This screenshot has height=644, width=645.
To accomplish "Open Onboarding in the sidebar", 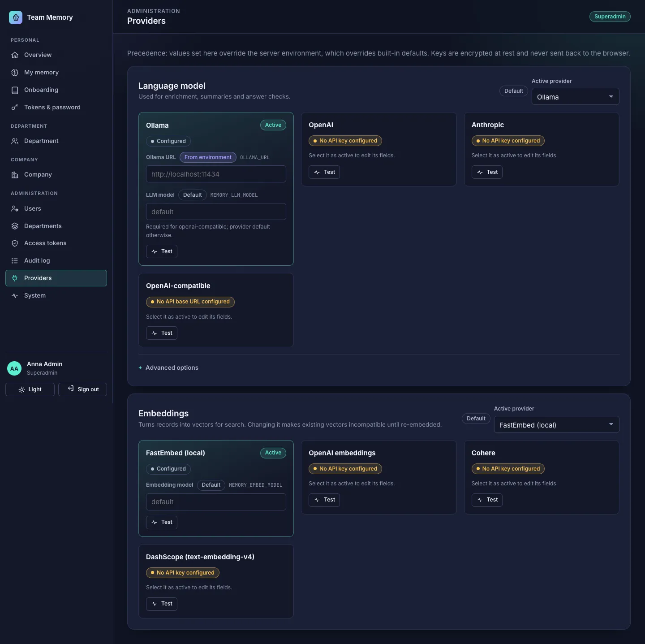I will pos(56,90).
